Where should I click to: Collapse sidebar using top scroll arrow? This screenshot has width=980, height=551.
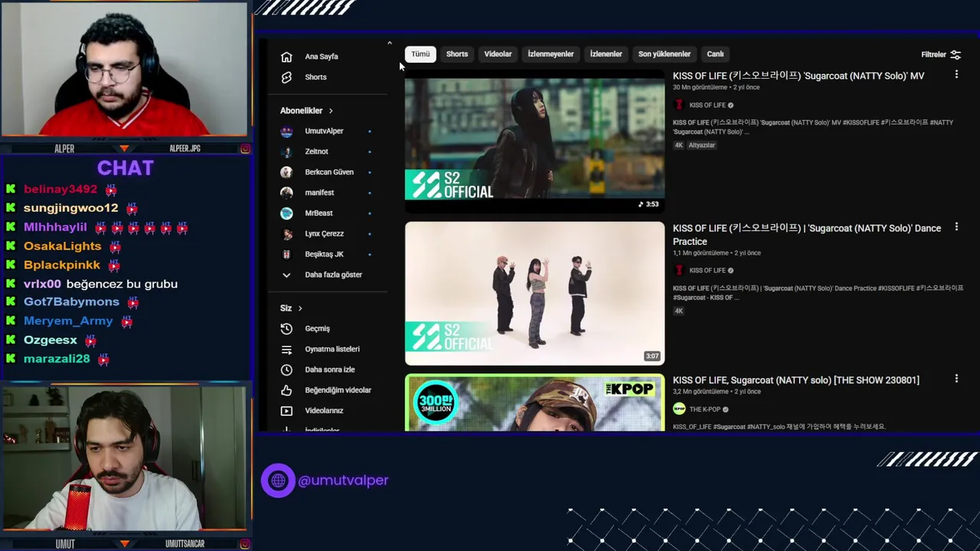(x=389, y=44)
